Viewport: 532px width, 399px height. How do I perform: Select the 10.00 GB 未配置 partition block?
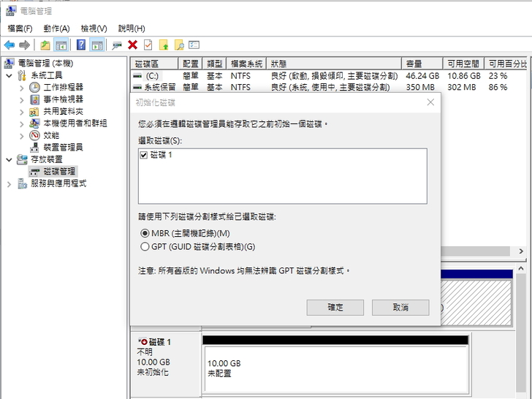[335, 369]
